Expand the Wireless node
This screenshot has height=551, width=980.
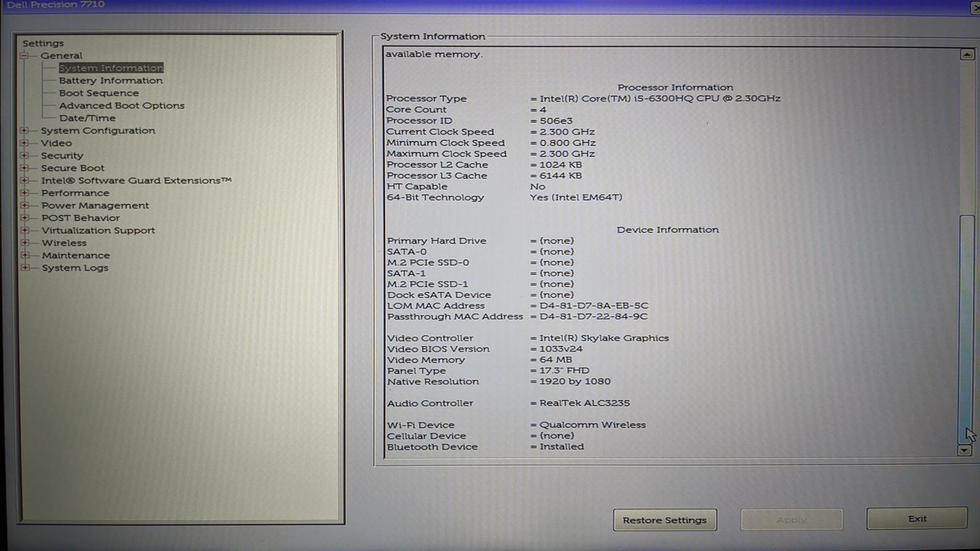[x=24, y=242]
